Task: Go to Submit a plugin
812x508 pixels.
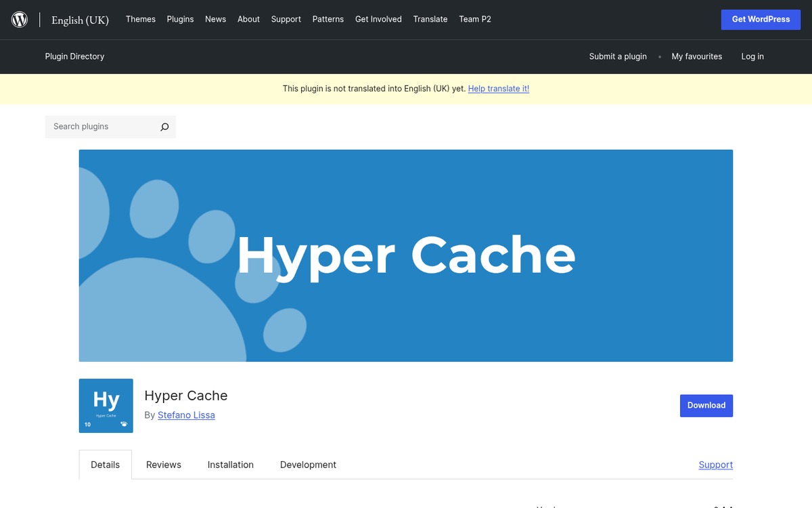Action: (x=618, y=56)
